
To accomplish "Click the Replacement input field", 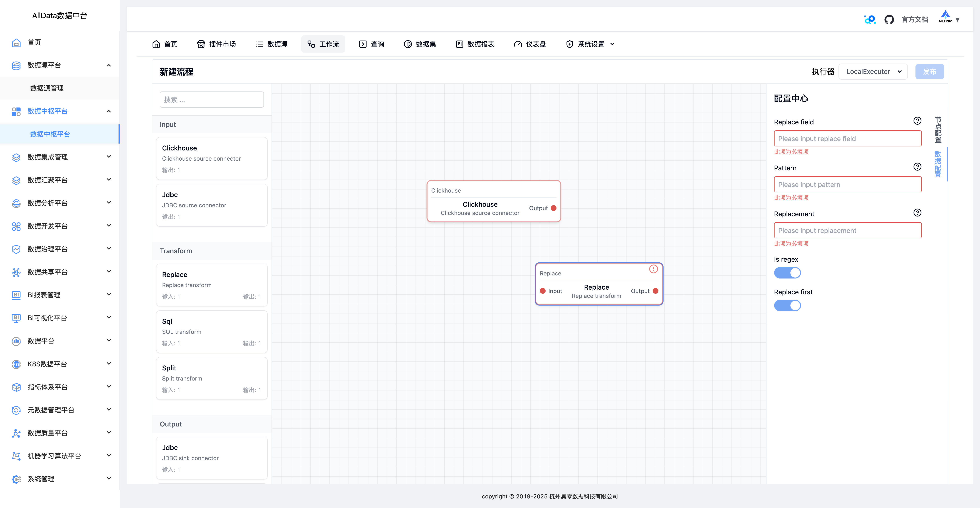I will 848,230.
